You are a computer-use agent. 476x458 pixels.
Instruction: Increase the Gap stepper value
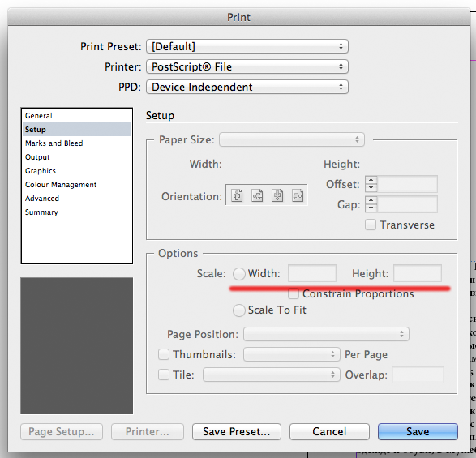coord(371,200)
